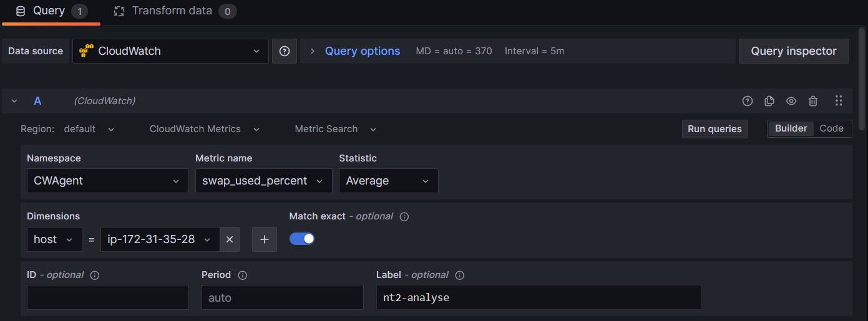Viewport: 868px width, 321px height.
Task: Delete query A with the trash icon
Action: tap(813, 101)
